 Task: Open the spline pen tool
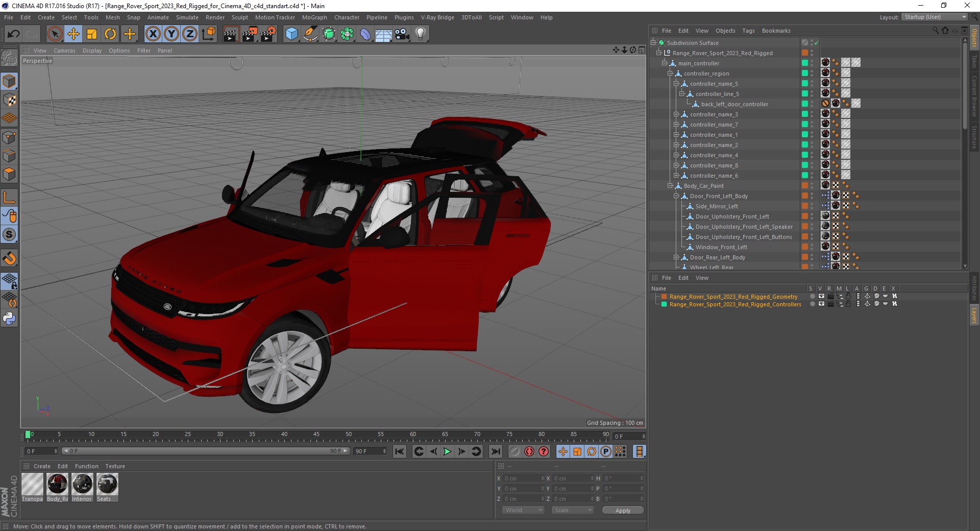310,34
